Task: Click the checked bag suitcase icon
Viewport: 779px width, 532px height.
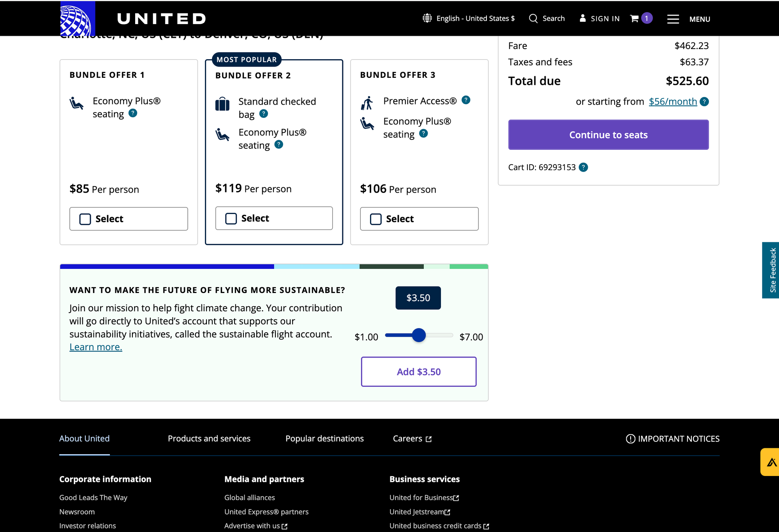Action: click(x=222, y=104)
